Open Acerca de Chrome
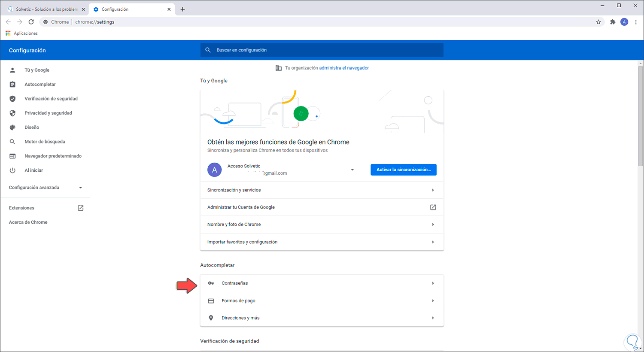Image resolution: width=644 pixels, height=352 pixels. tap(28, 222)
